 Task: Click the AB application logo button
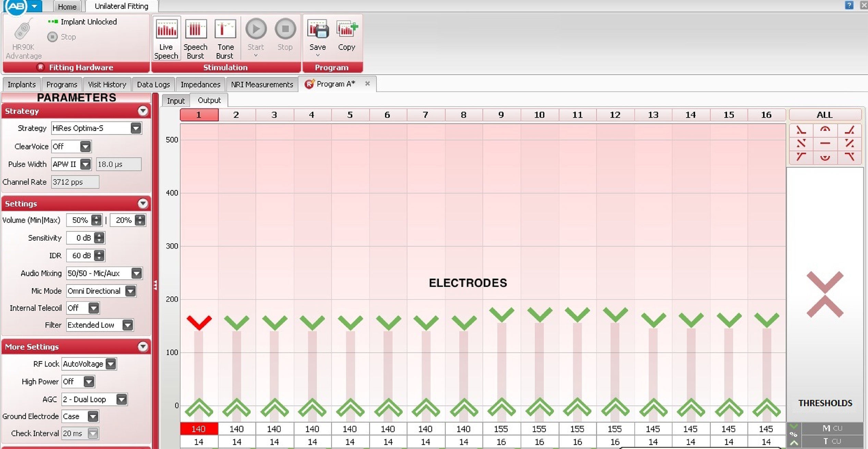[x=16, y=7]
